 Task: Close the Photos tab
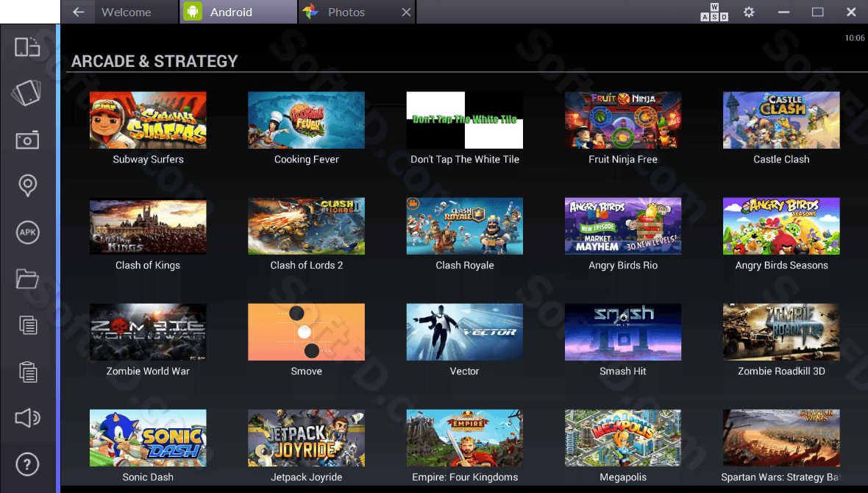[x=406, y=13]
